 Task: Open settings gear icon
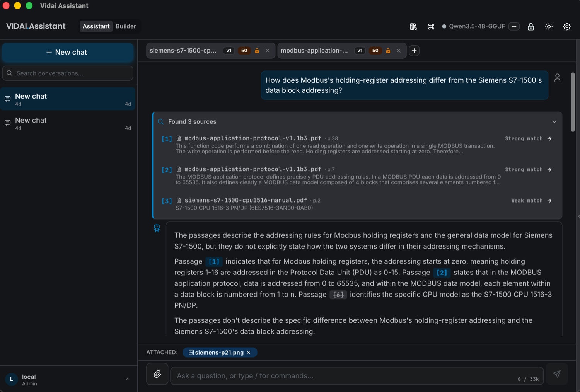[x=567, y=27]
